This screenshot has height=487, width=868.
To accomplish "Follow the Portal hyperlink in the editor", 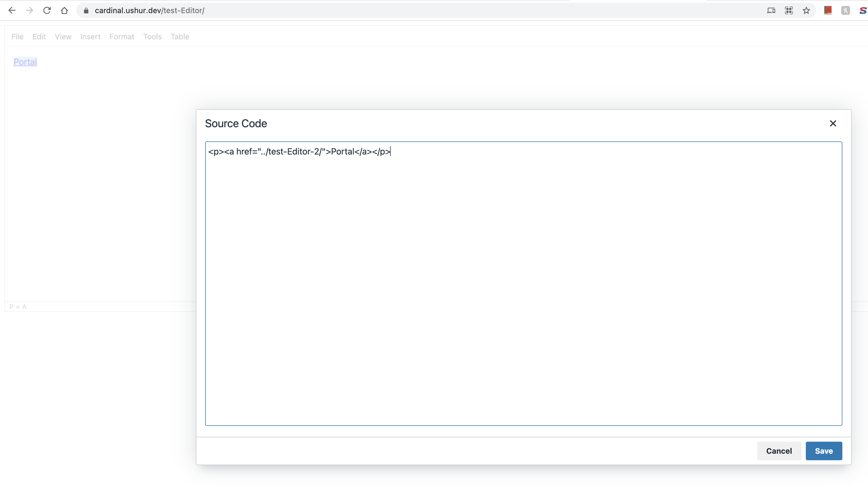I will pos(25,62).
